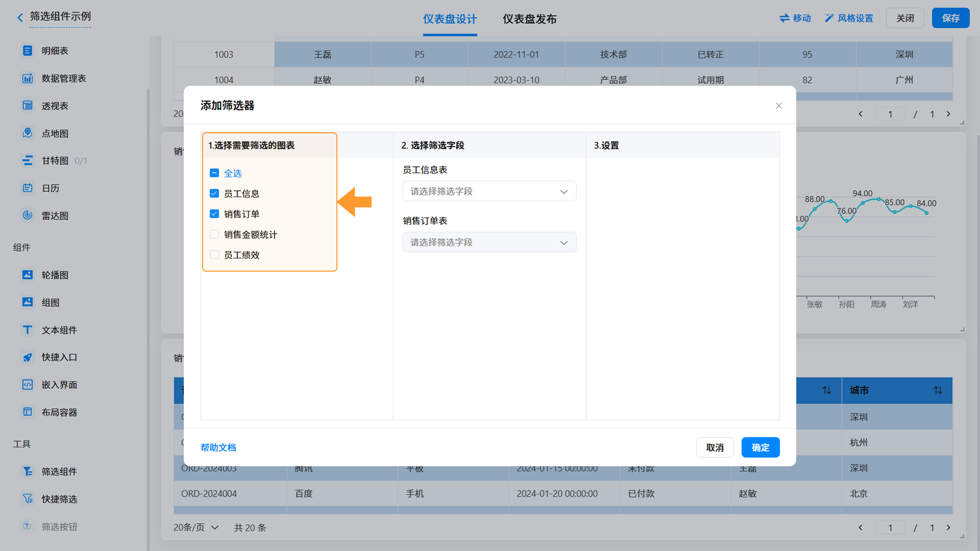This screenshot has height=551, width=980.
Task: Go to previous page in bottom table pagination
Action: [861, 528]
